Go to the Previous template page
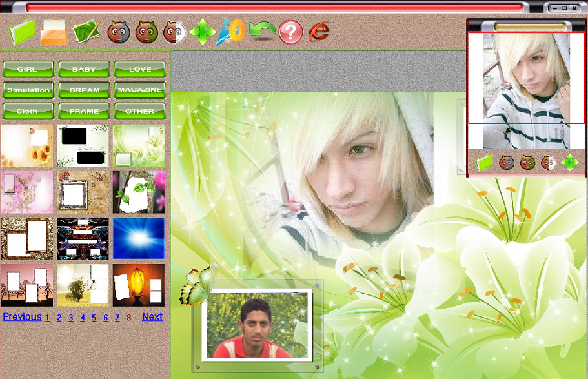This screenshot has height=379, width=588. click(x=22, y=317)
